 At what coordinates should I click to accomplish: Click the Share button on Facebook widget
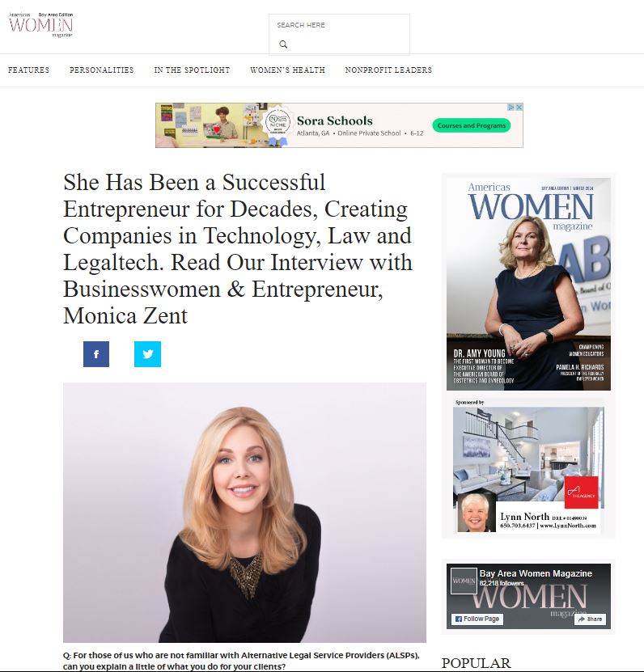pyautogui.click(x=590, y=619)
